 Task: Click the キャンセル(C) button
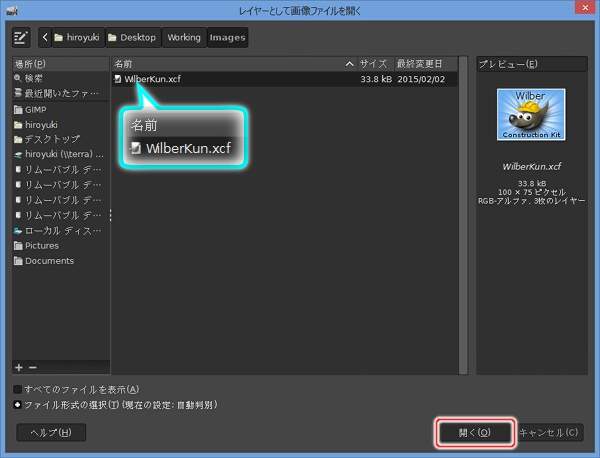coord(549,433)
